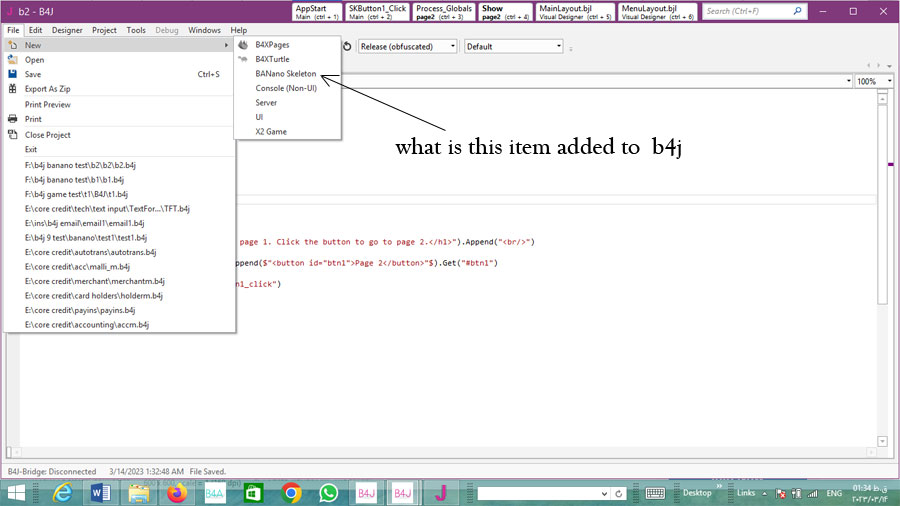This screenshot has width=900, height=506.
Task: Click the Close Project icon
Action: click(13, 135)
